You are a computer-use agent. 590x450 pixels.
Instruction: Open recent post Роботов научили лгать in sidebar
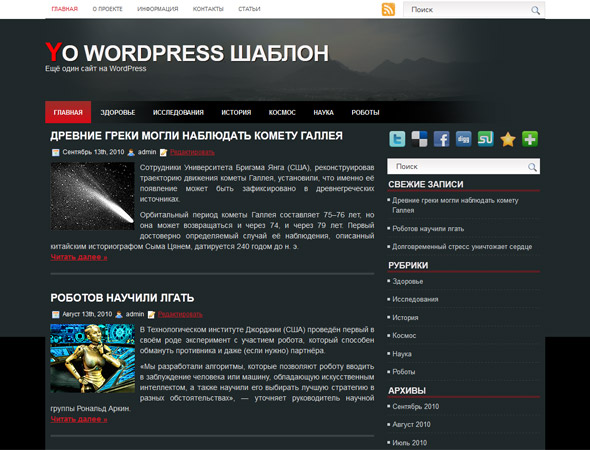tap(428, 229)
